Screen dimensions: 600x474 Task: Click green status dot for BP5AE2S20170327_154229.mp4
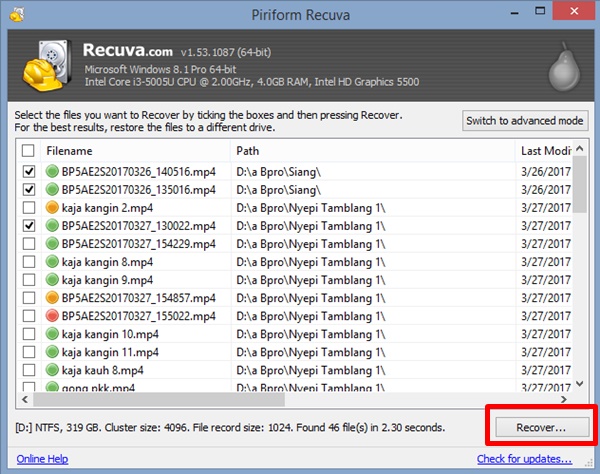point(52,243)
